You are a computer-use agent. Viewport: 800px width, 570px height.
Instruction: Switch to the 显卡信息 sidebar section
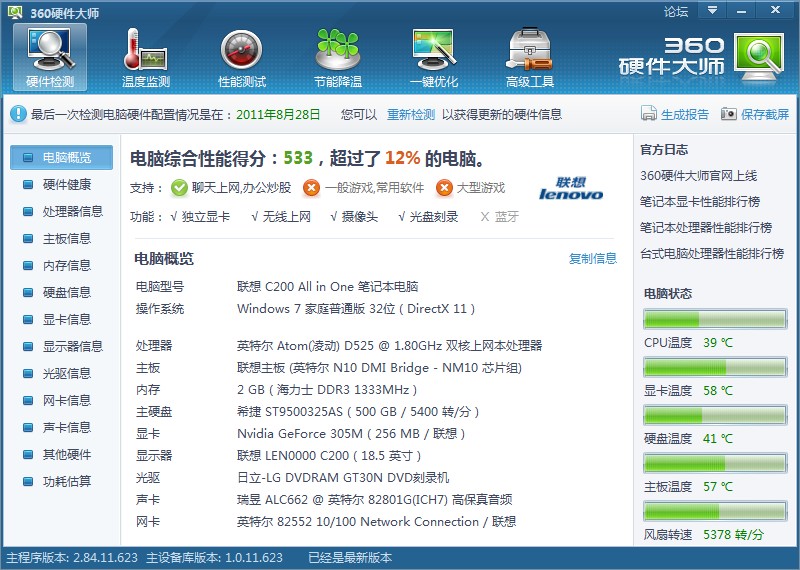66,320
